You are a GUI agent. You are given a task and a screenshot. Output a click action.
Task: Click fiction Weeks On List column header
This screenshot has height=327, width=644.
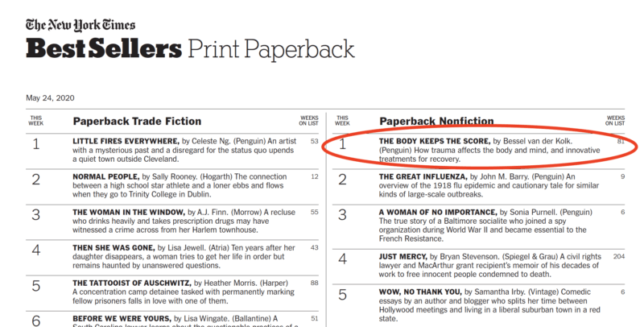coord(309,120)
